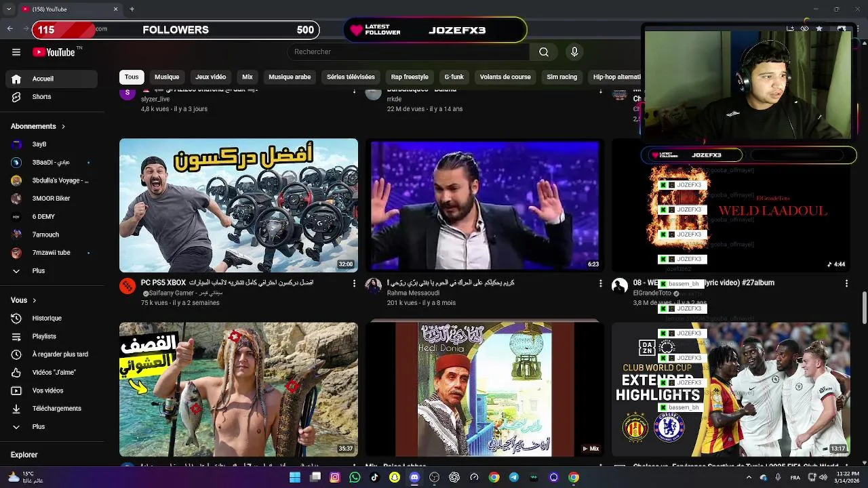This screenshot has height=488, width=868.
Task: Select the Musique arabe filter chip
Action: point(290,77)
